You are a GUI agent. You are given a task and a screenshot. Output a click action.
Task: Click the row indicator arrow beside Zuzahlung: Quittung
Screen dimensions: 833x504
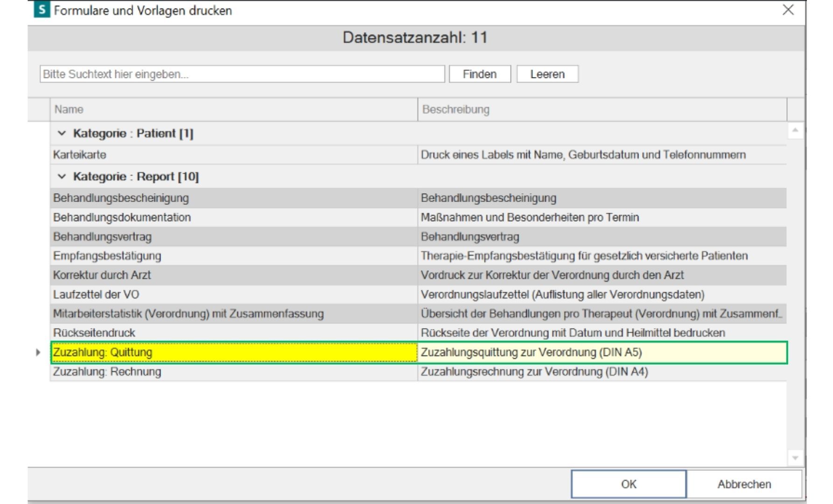38,352
